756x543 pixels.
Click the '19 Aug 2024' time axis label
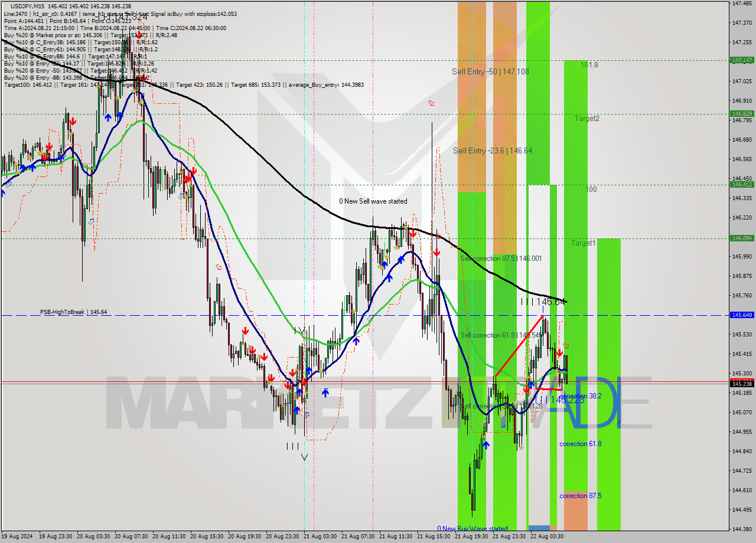click(17, 537)
